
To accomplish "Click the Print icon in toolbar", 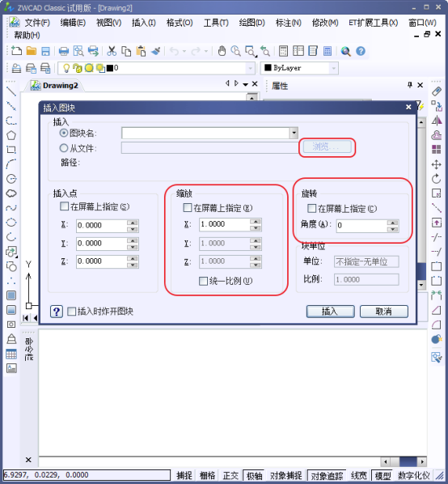I will (64, 51).
